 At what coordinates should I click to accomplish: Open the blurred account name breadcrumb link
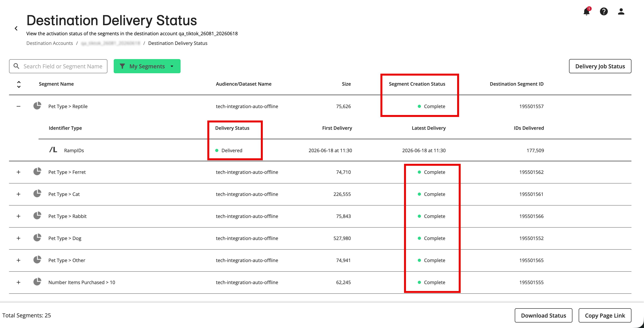[x=111, y=43]
